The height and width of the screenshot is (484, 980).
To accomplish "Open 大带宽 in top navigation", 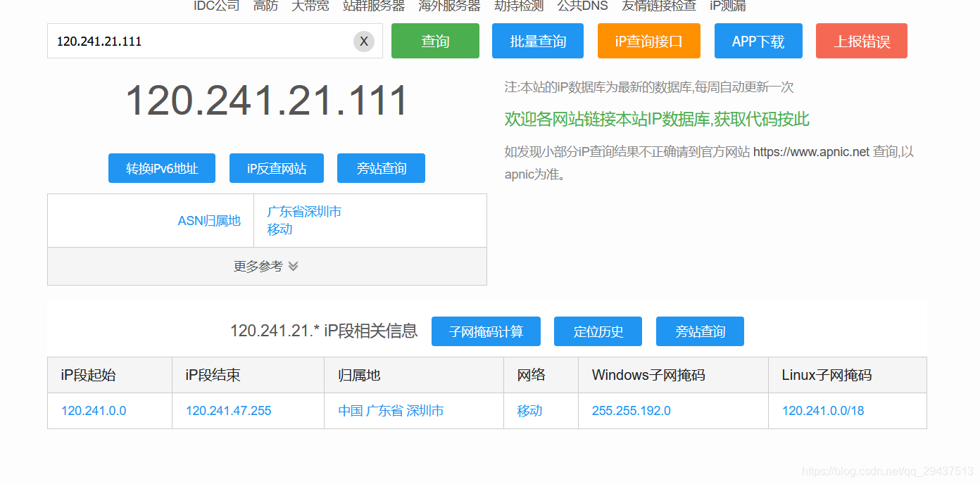I will 310,6.
